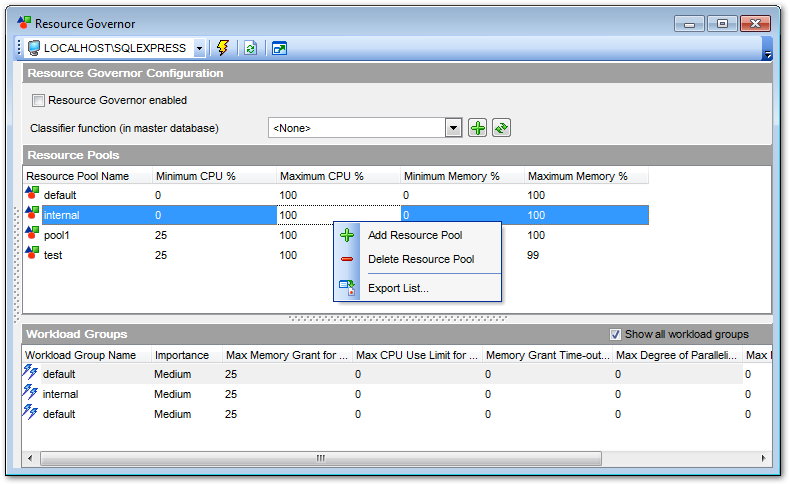Open the toolbar options arrow at right edge
Image resolution: width=790 pixels, height=485 pixels.
pos(767,54)
